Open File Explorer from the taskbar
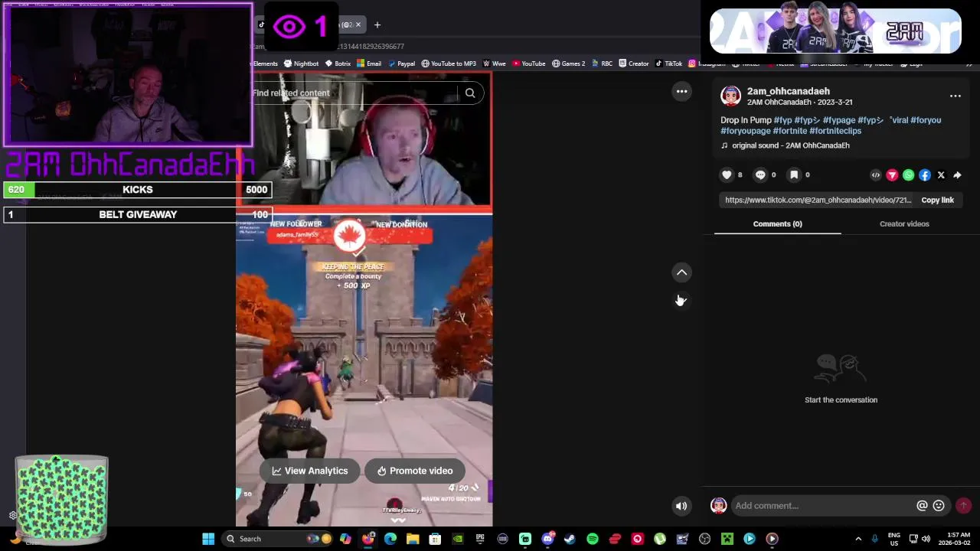980x551 pixels. coord(413,539)
